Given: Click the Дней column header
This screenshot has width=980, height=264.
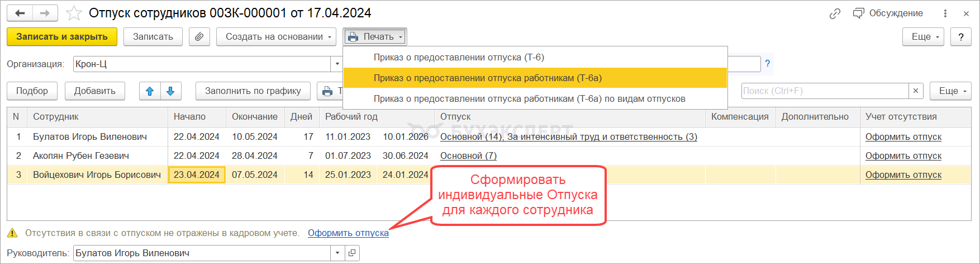Looking at the screenshot, I should click(x=302, y=117).
